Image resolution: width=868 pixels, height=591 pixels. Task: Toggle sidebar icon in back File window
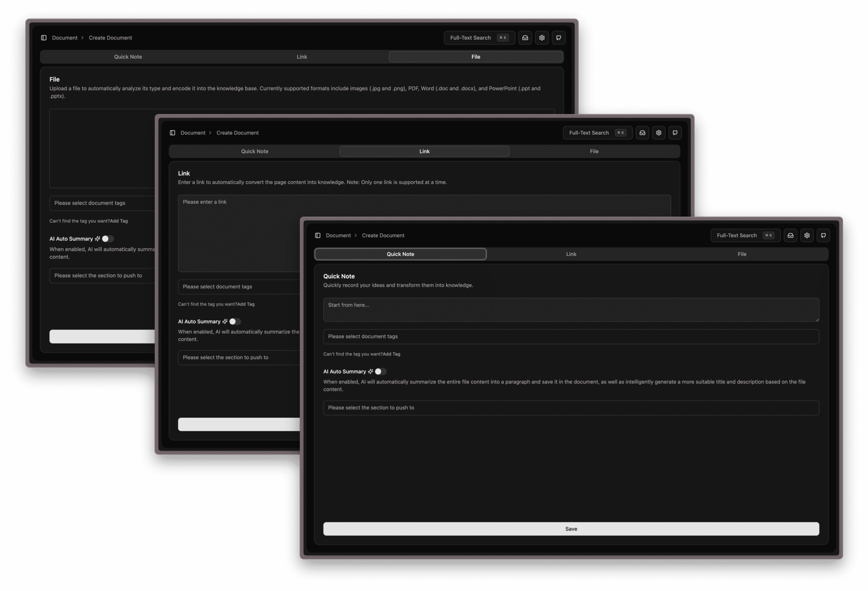click(44, 38)
